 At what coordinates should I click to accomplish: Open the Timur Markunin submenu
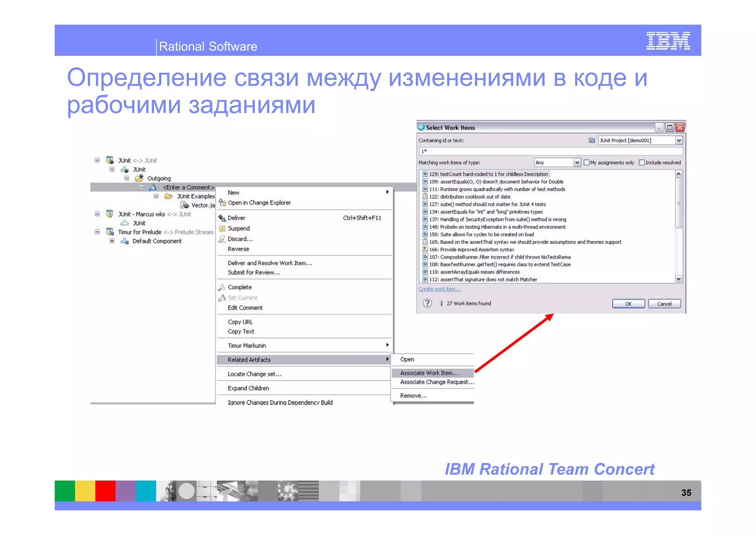[305, 345]
